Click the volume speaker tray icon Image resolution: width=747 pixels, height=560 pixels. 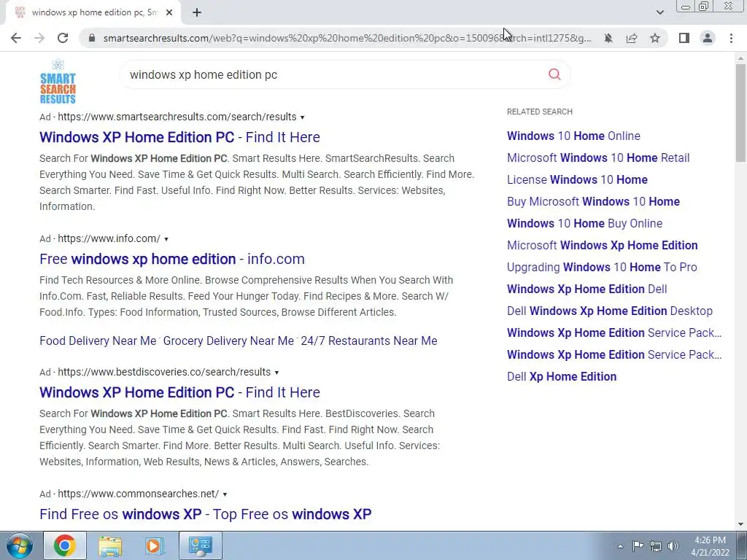pos(673,546)
